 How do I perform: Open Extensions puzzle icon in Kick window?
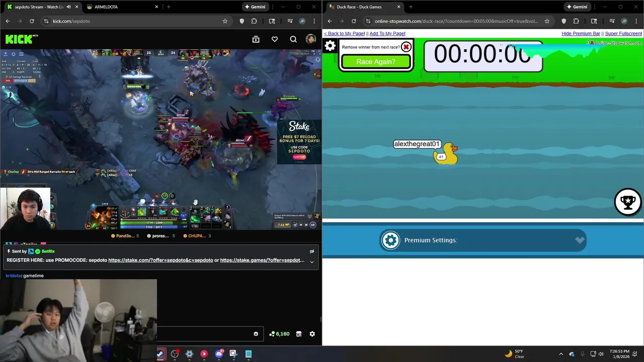(x=254, y=21)
